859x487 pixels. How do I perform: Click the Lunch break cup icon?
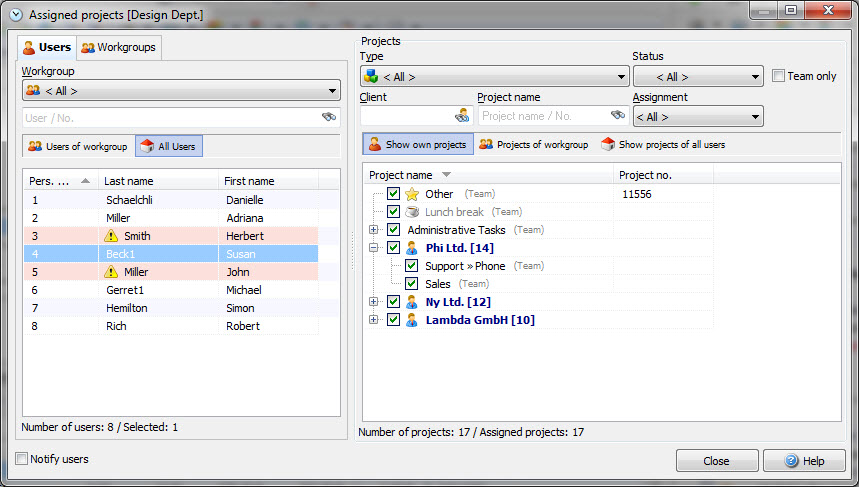pos(412,212)
